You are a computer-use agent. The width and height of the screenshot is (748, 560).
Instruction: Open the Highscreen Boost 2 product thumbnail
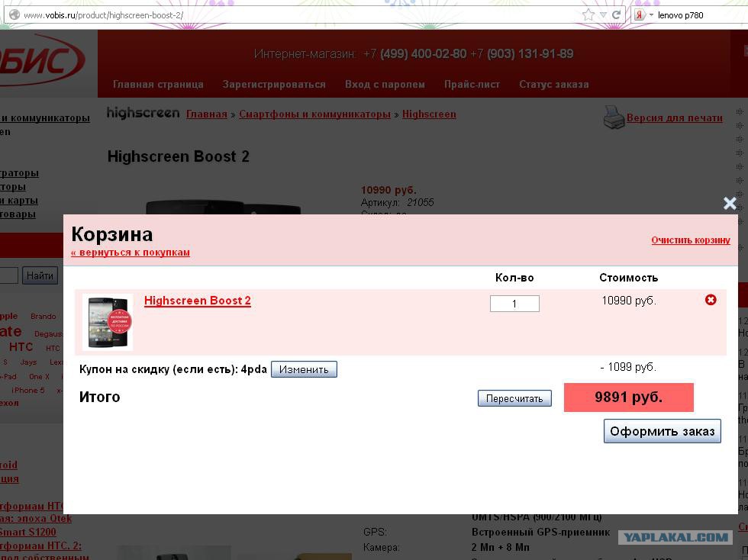[108, 323]
